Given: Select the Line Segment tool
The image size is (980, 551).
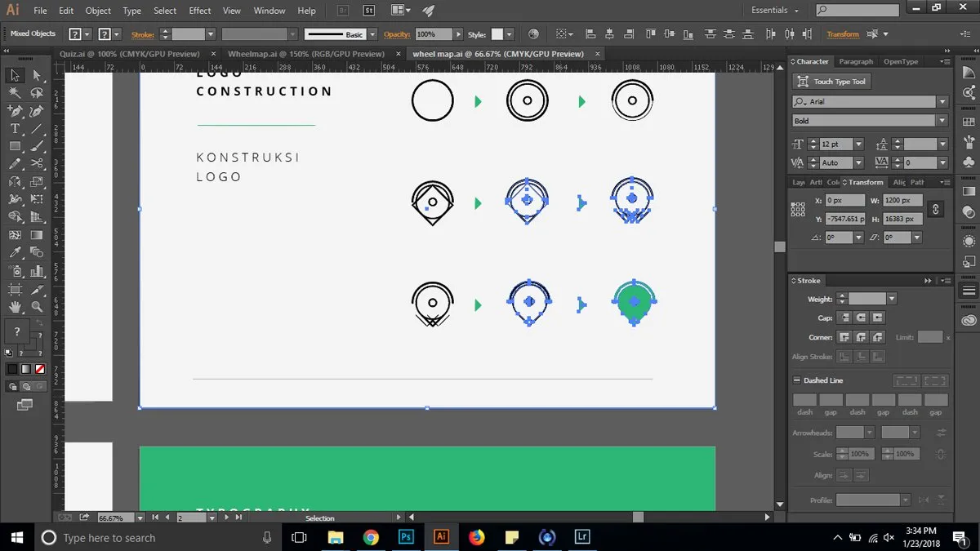Looking at the screenshot, I should (x=37, y=129).
